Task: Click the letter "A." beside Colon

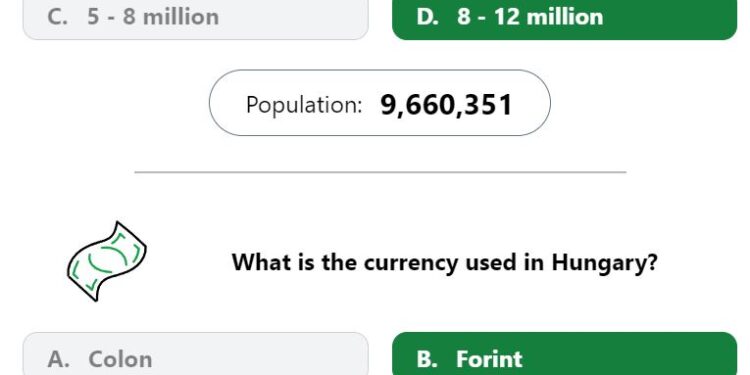Action: coord(59,359)
